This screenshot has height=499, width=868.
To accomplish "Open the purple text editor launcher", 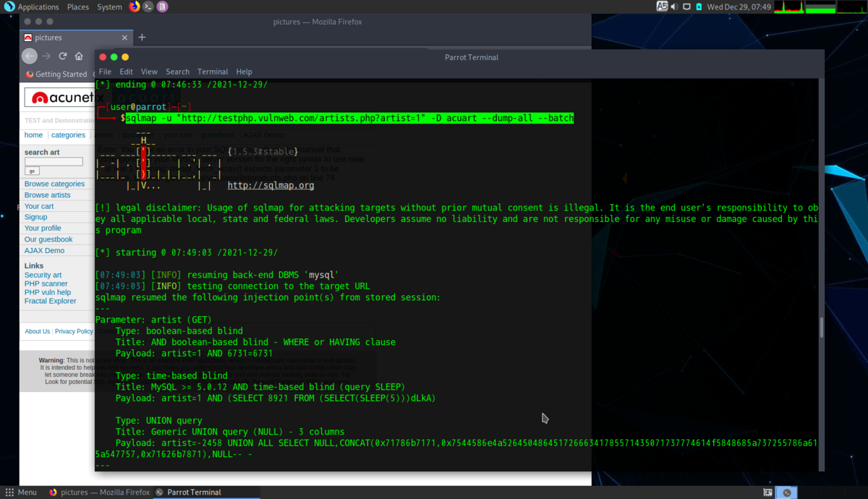I will pos(163,7).
